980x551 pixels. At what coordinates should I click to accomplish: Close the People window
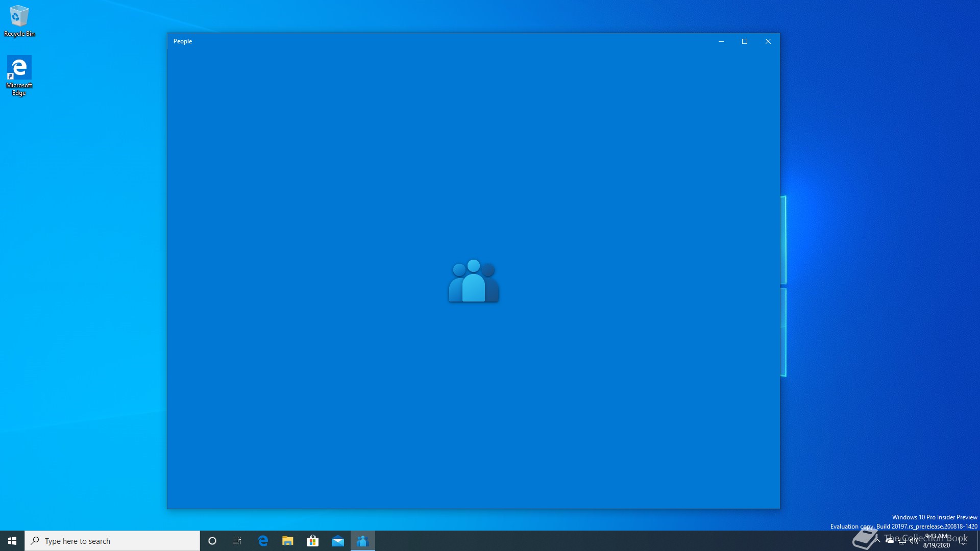coord(768,41)
